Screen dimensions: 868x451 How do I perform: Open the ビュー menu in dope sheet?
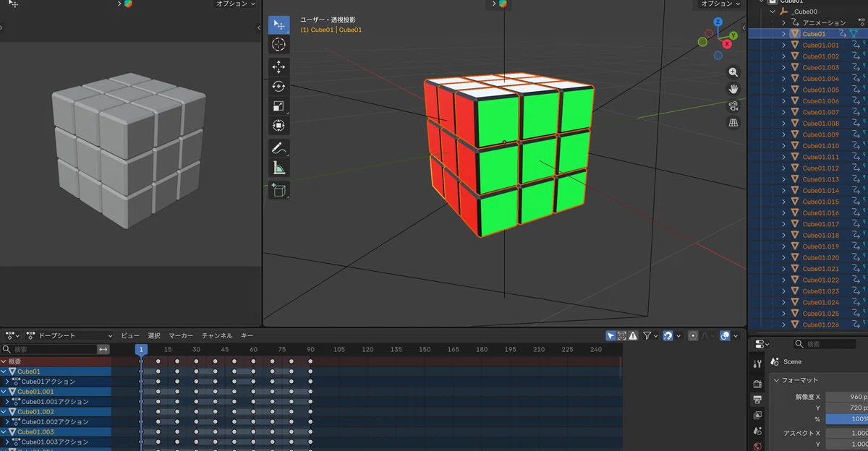coord(130,335)
